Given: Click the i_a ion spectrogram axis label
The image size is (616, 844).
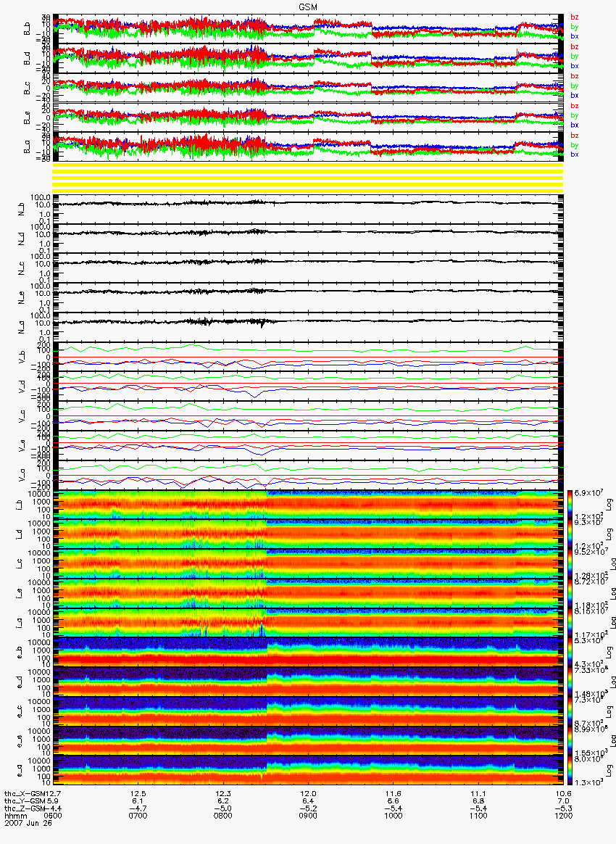Looking at the screenshot, I should point(20,623).
